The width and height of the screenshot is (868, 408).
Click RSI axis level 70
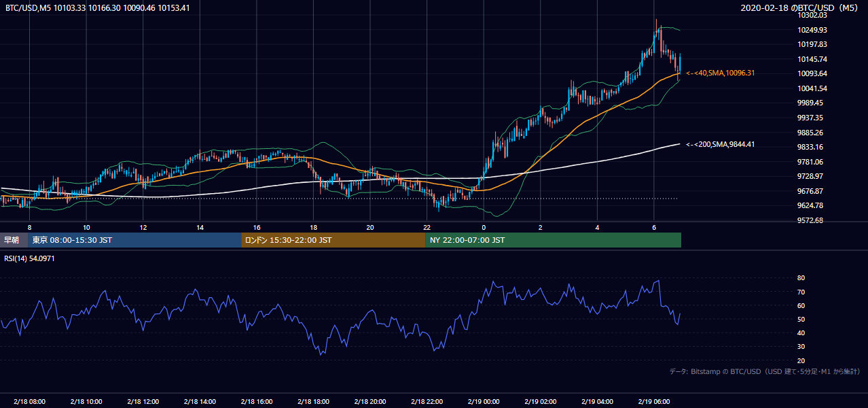tap(801, 292)
